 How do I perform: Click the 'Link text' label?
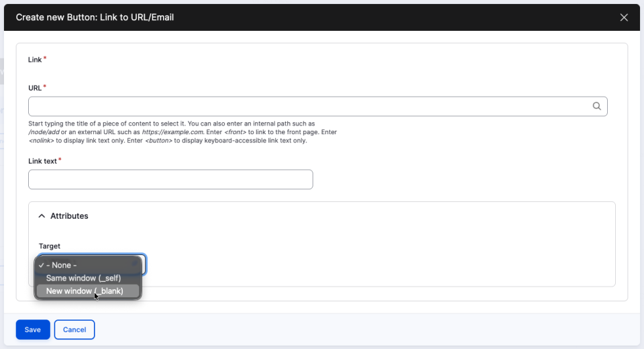[42, 161]
